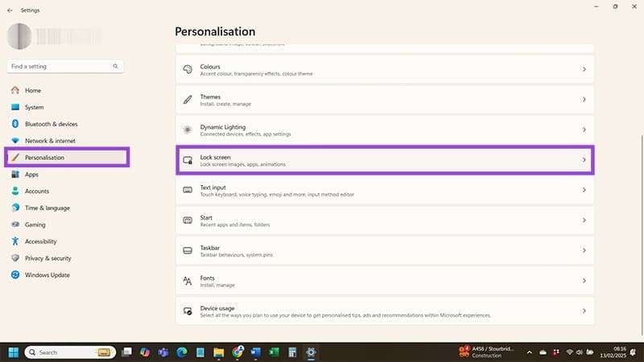The width and height of the screenshot is (644, 362).
Task: Click the Settings gear icon in taskbar
Action: tap(311, 352)
